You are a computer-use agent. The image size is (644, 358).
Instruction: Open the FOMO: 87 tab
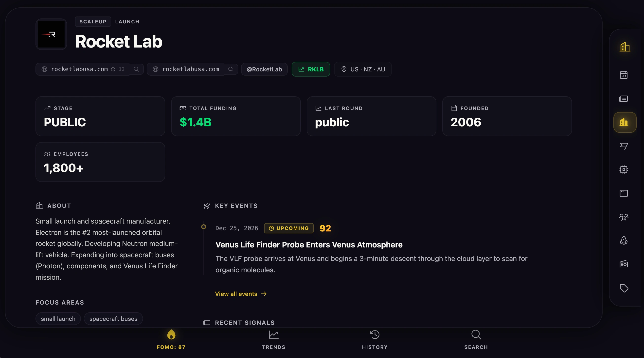(x=171, y=340)
